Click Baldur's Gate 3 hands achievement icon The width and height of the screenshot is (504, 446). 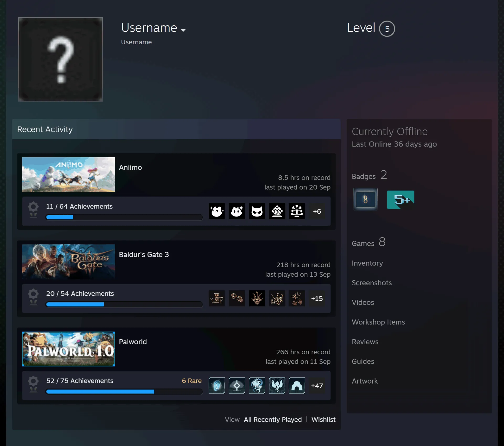237,298
